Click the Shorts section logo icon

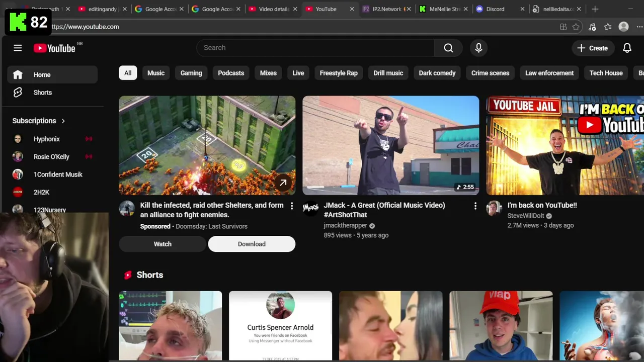pos(128,275)
